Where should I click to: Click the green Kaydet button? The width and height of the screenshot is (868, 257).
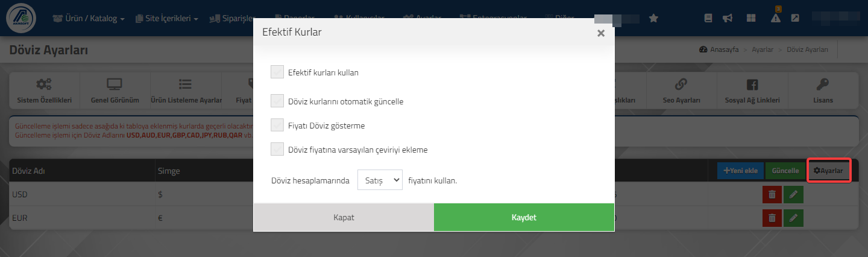(524, 217)
